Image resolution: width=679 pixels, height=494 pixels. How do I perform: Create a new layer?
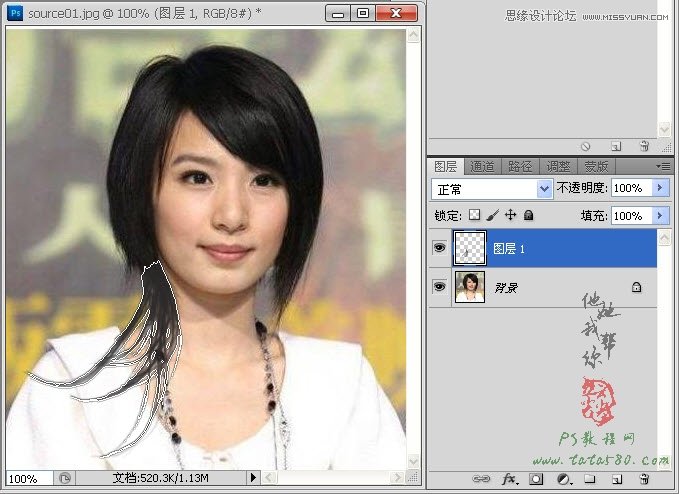617,479
